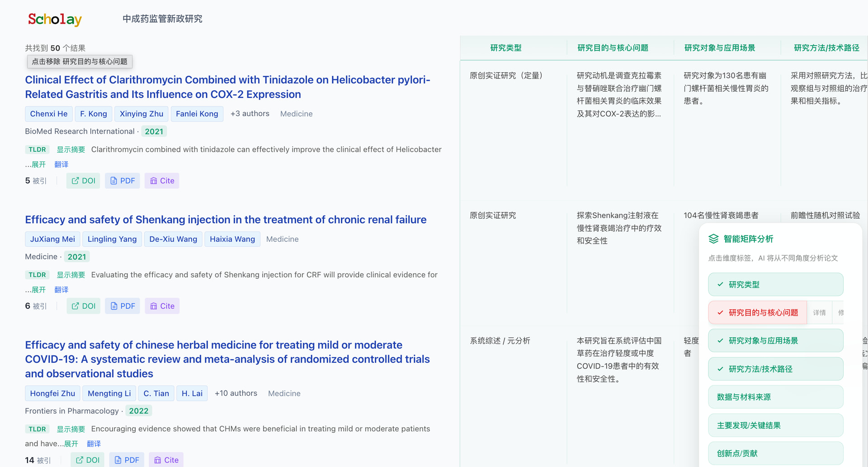The width and height of the screenshot is (868, 467).
Task: Toggle off the 研究类型 dimension tag
Action: pyautogui.click(x=775, y=285)
